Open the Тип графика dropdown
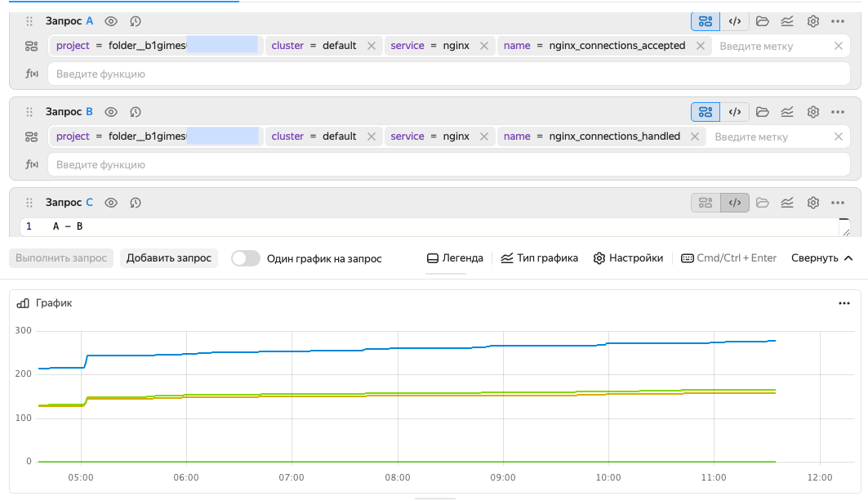This screenshot has height=501, width=868. pos(540,258)
